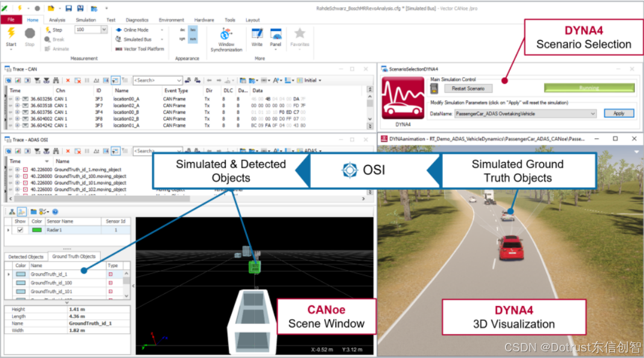Click the delta time icon in Trace - CAN toolbar

click(x=96, y=80)
